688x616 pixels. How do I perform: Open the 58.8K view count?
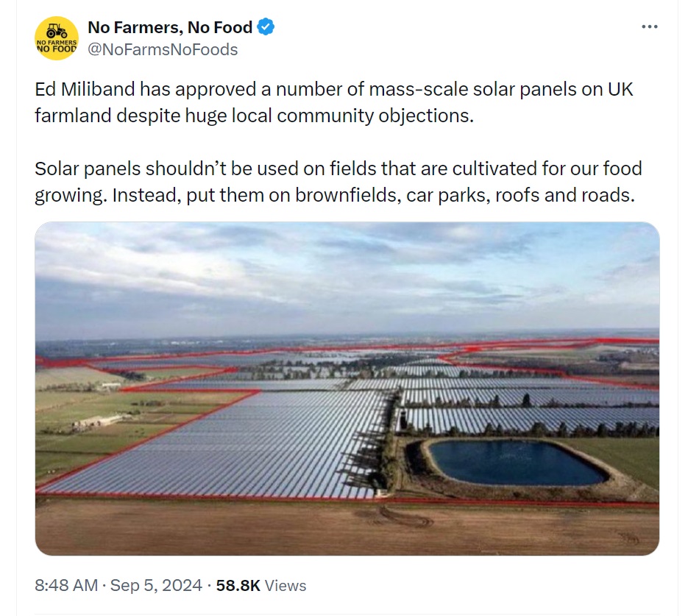238,585
